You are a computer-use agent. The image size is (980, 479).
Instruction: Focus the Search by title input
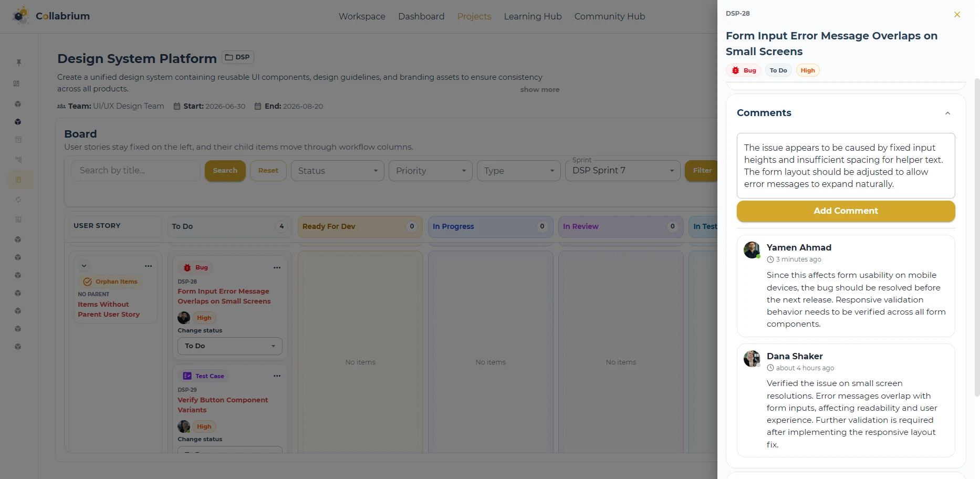(x=136, y=171)
